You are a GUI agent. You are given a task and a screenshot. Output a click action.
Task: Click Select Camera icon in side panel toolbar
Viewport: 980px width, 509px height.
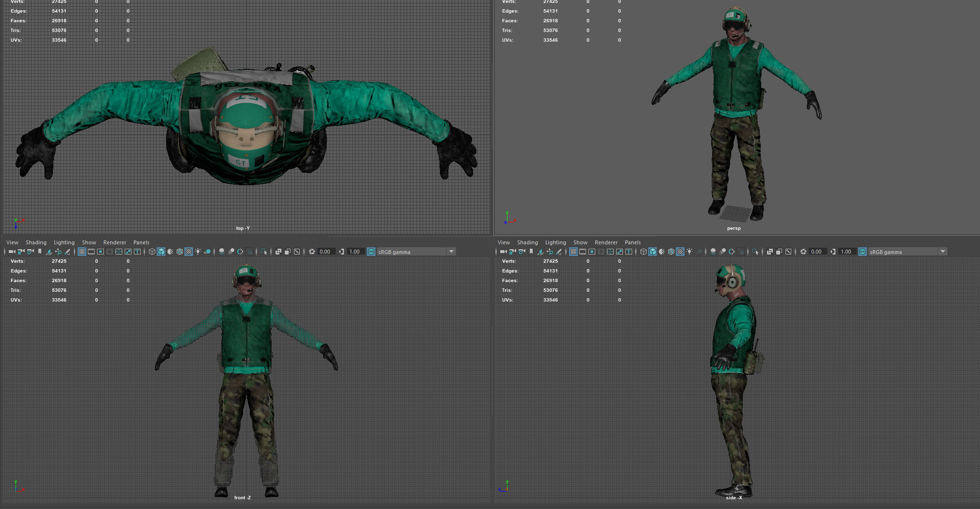pyautogui.click(x=503, y=252)
